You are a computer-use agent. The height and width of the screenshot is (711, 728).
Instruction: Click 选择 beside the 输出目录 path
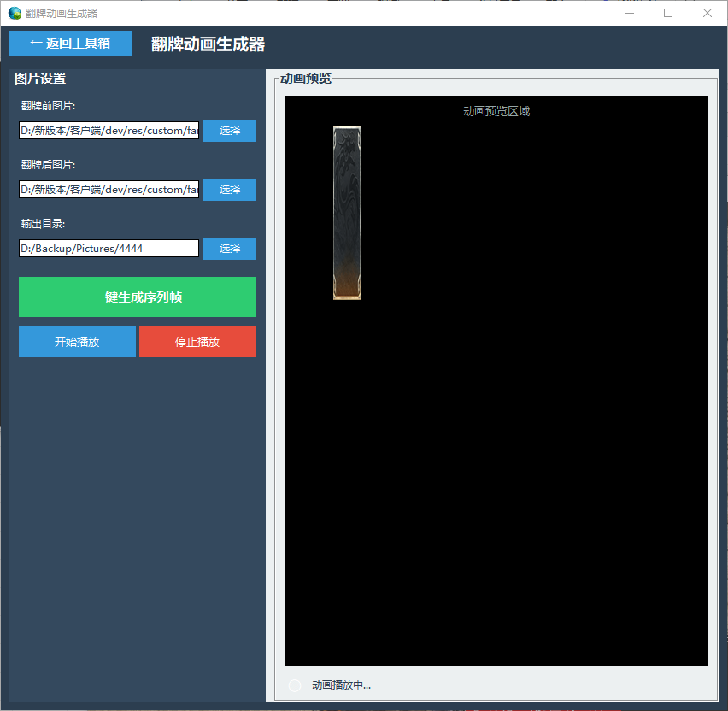pyautogui.click(x=229, y=248)
